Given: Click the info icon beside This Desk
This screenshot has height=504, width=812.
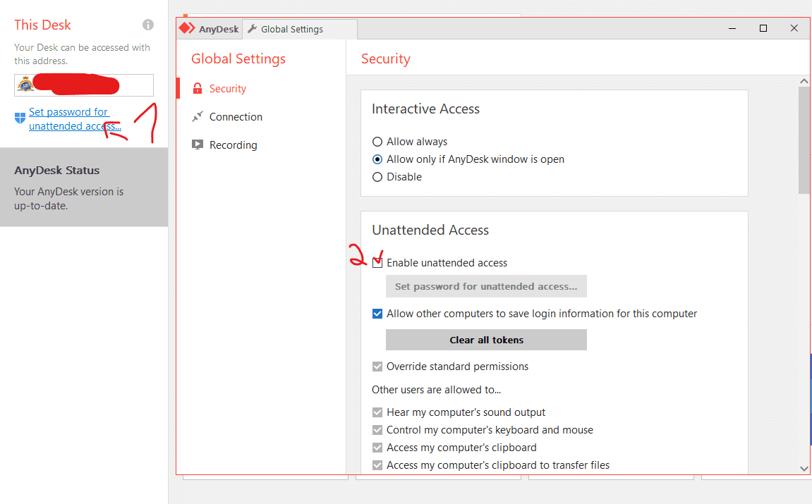Looking at the screenshot, I should pyautogui.click(x=148, y=25).
